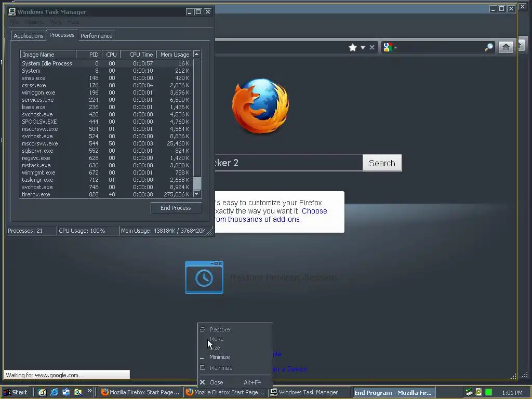Select the Processes tab
The height and width of the screenshot is (399, 532).
[62, 35]
